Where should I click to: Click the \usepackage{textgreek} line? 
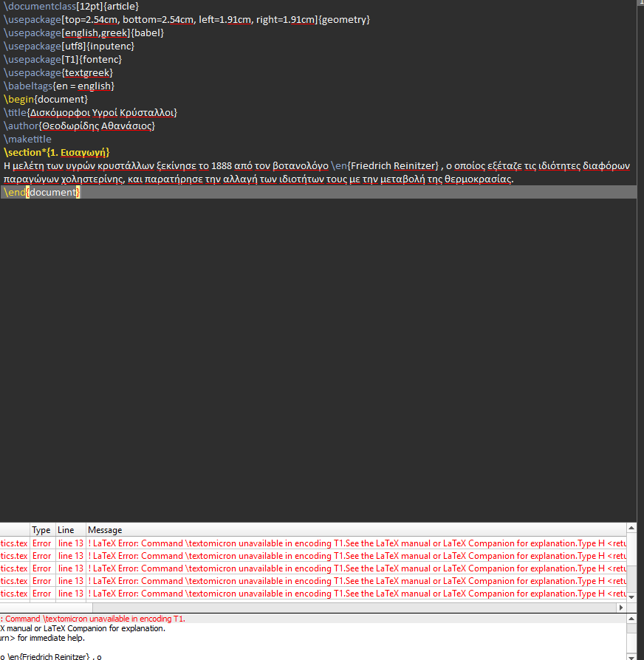tap(59, 72)
